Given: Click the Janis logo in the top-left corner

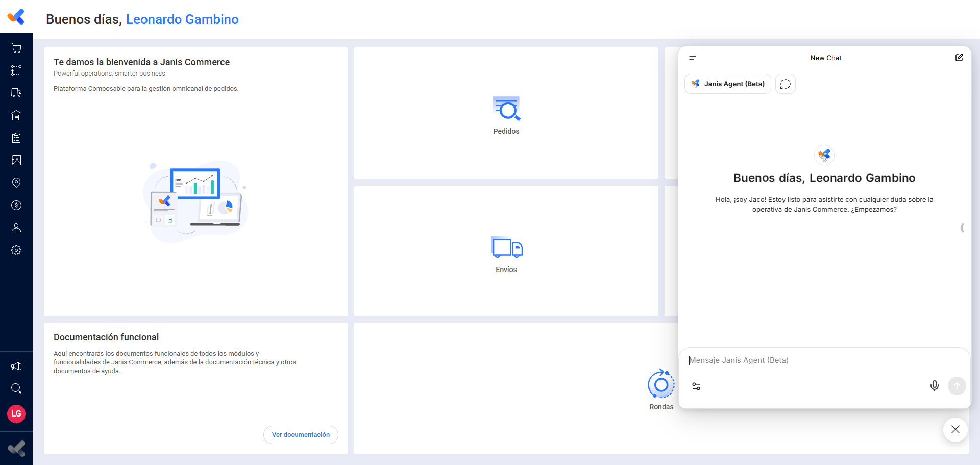Looking at the screenshot, I should (x=16, y=17).
